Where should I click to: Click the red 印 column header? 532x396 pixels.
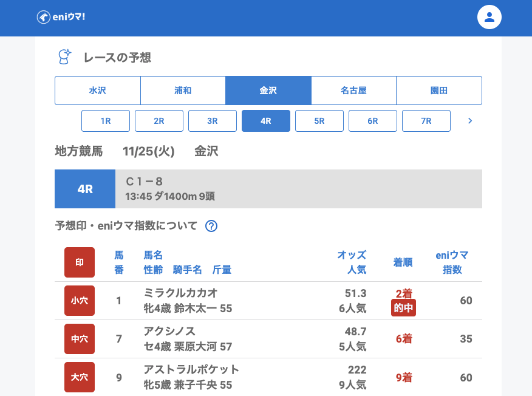tap(80, 262)
